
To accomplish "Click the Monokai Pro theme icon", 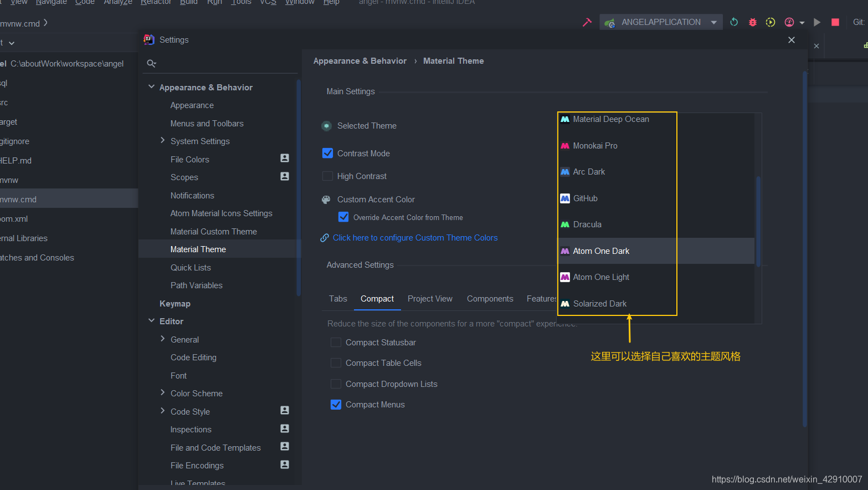I will [565, 146].
